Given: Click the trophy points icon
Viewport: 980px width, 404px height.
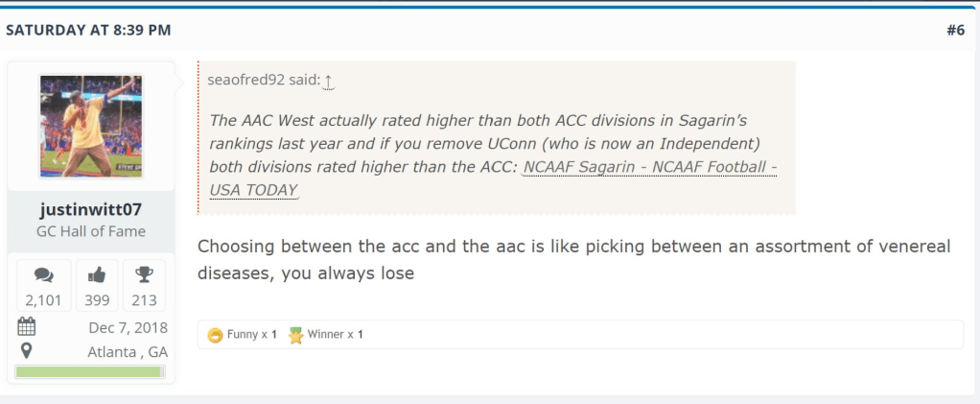Looking at the screenshot, I should coord(144,275).
